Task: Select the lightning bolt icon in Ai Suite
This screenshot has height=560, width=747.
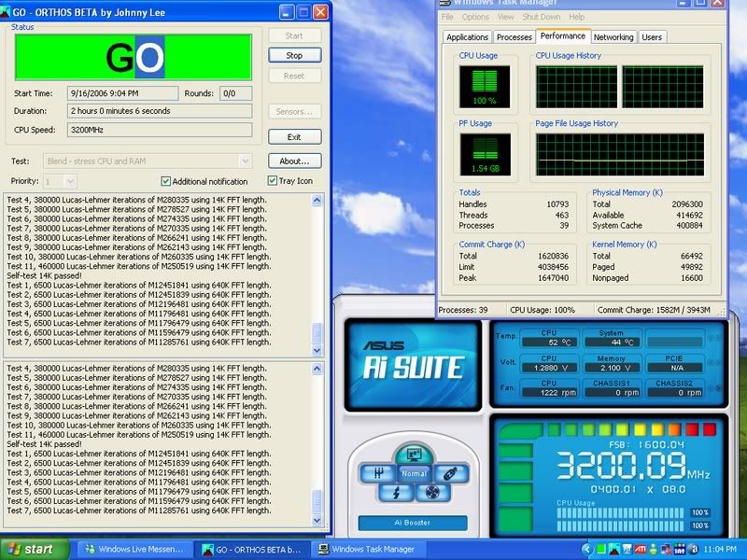Action: pyautogui.click(x=396, y=493)
